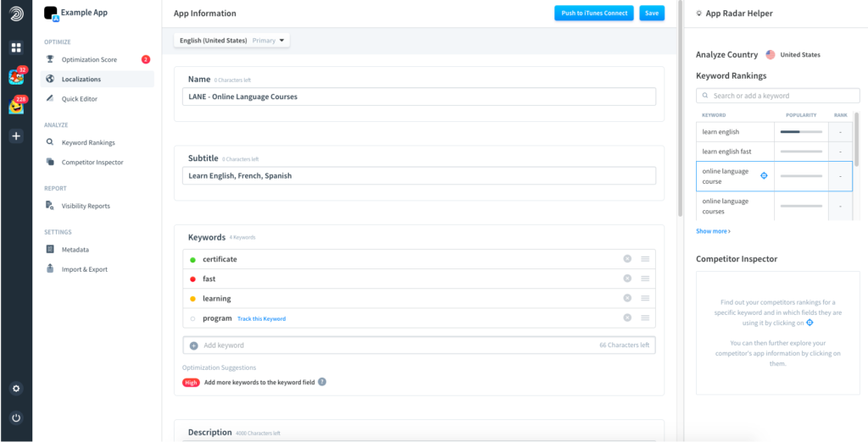Remove the fast keyword
The width and height of the screenshot is (868, 442).
[627, 279]
